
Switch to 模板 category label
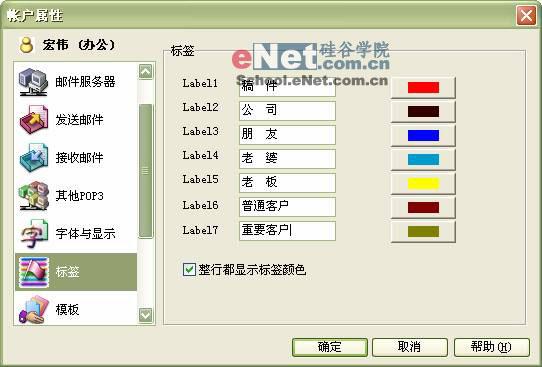coord(67,309)
